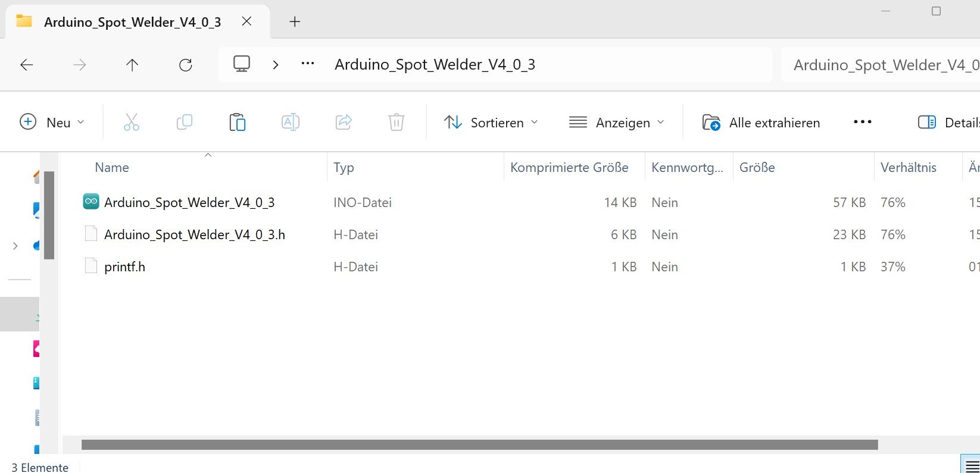Select the Arduino_Spot_Welder_V4_0_3 INO file
Viewport: 980px width, 473px height.
189,203
